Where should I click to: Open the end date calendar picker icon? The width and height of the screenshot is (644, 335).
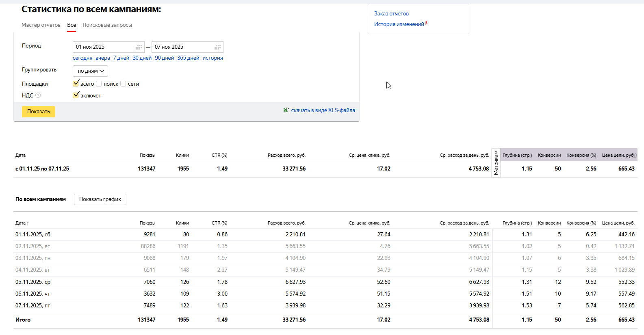click(217, 47)
